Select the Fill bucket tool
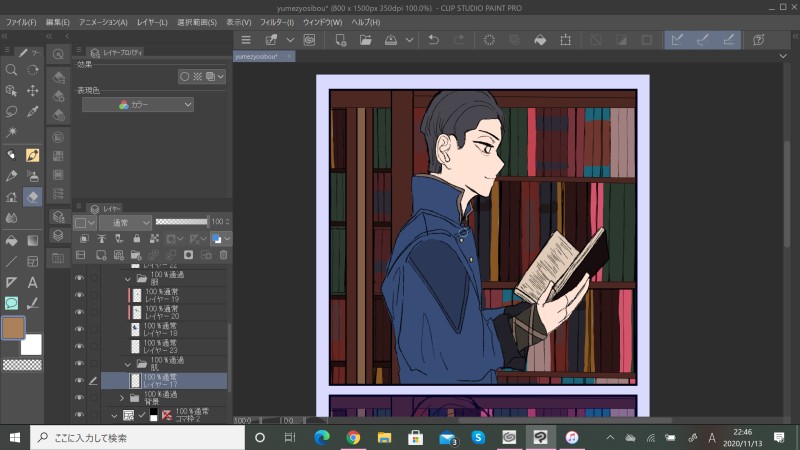Screen dimensions: 800x450 [11, 240]
